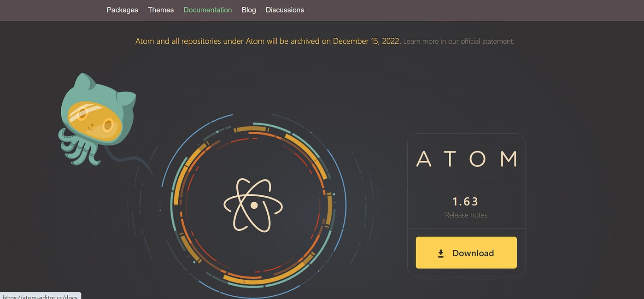The height and width of the screenshot is (299, 644).
Task: Click the 1.63 version number
Action: click(x=465, y=202)
